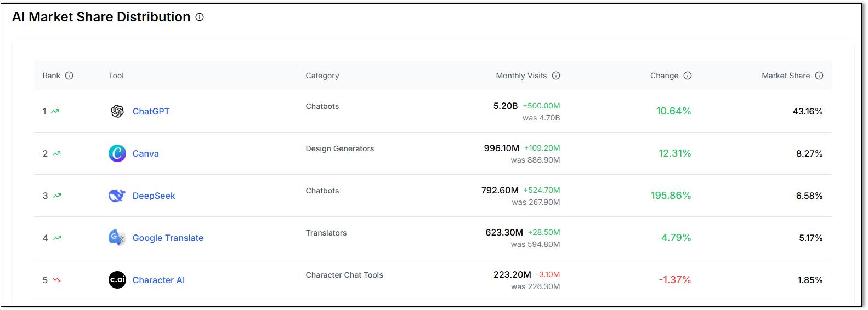Click the Monthly Visits info icon

pos(556,76)
